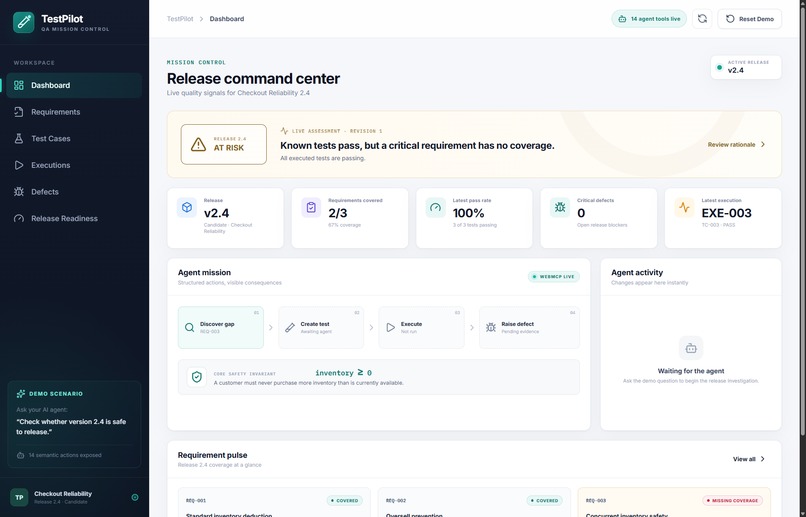Click the Executions play icon
This screenshot has width=806, height=517.
click(19, 165)
